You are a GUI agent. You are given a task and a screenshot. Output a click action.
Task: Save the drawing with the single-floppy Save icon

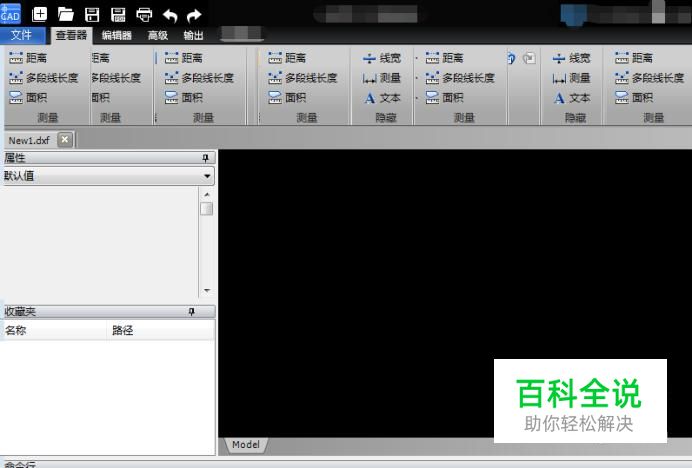pyautogui.click(x=92, y=15)
